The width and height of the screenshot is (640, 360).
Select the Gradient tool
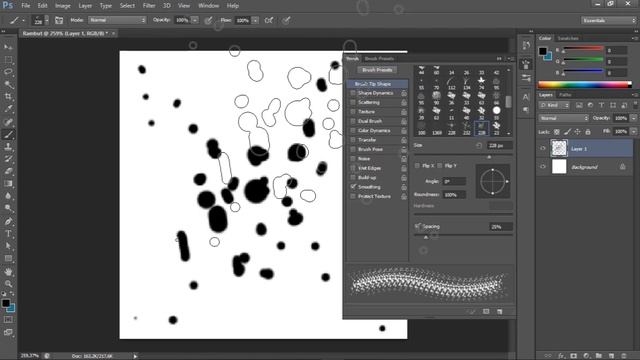[x=8, y=184]
